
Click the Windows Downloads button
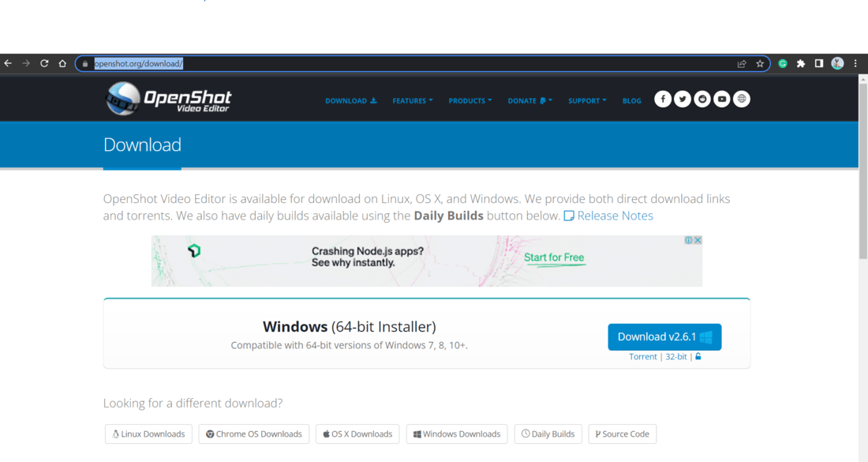[x=457, y=434]
